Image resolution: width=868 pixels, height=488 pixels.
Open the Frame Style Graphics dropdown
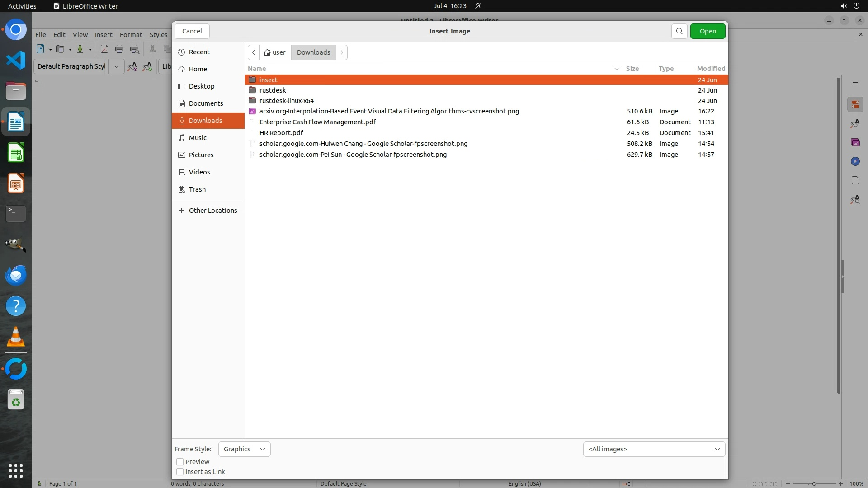[x=244, y=449]
